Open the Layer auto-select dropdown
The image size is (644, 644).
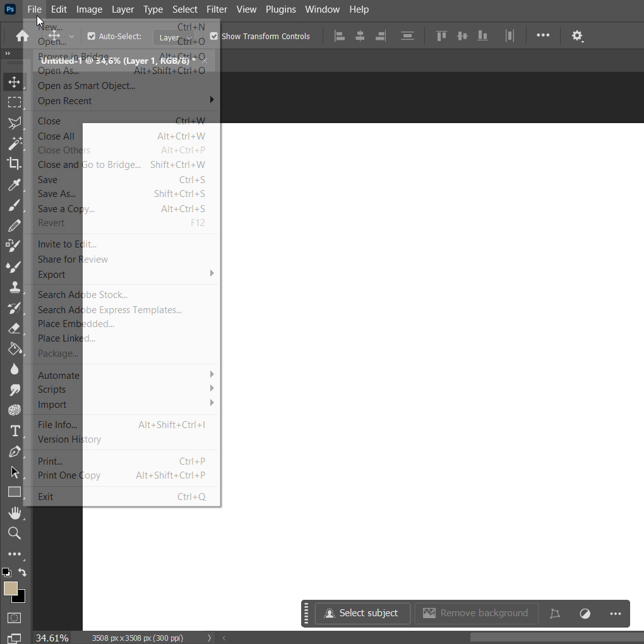pos(176,37)
